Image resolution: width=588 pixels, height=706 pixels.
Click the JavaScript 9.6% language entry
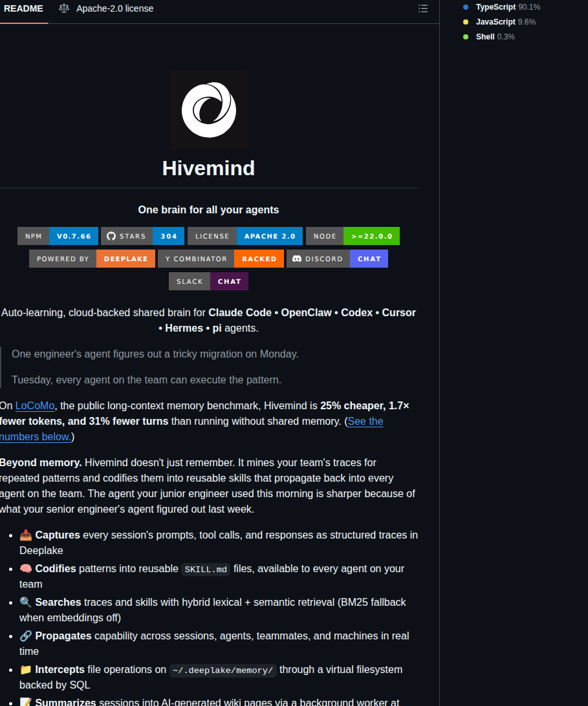pos(506,22)
